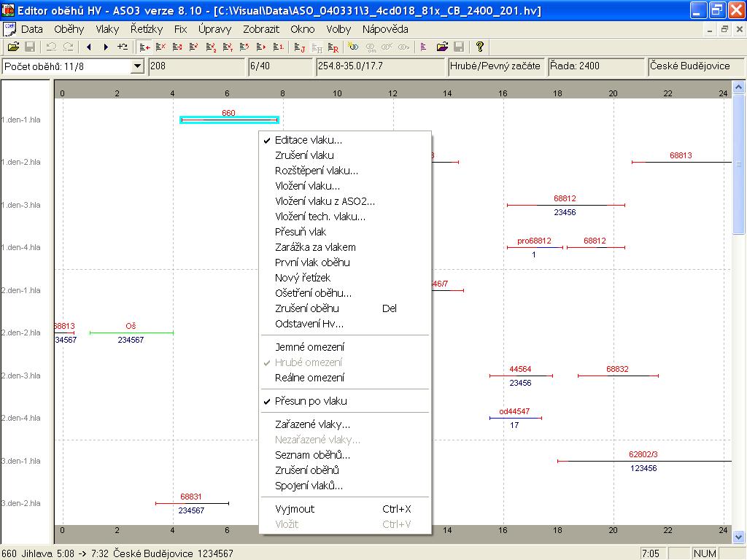747x560 pixels.
Task: Click the 'České Budějovice' toolbar field
Action: click(695, 66)
